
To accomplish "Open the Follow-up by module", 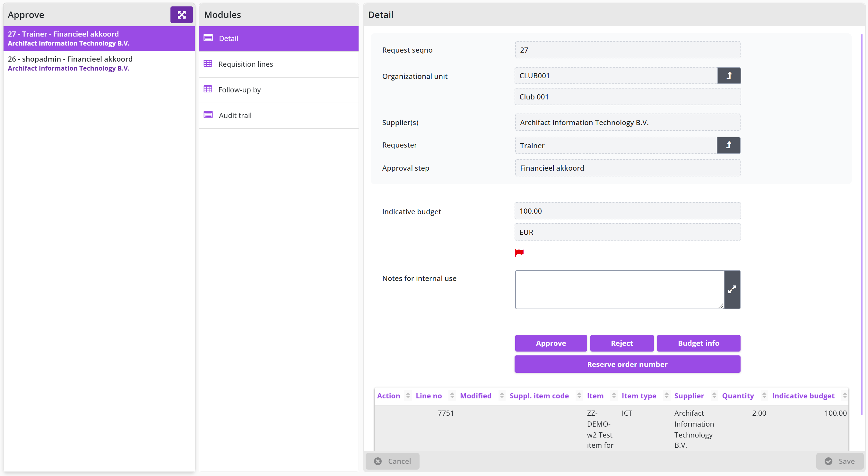I will (279, 89).
